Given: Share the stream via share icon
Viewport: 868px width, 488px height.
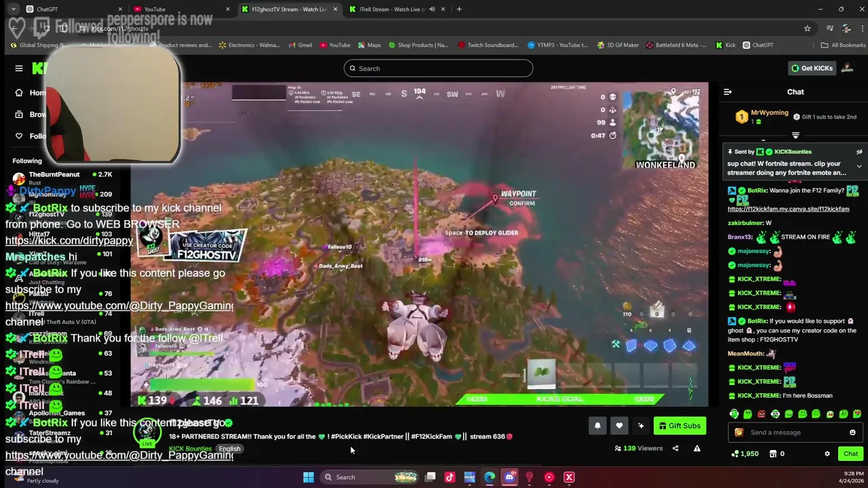Looking at the screenshot, I should 675,448.
